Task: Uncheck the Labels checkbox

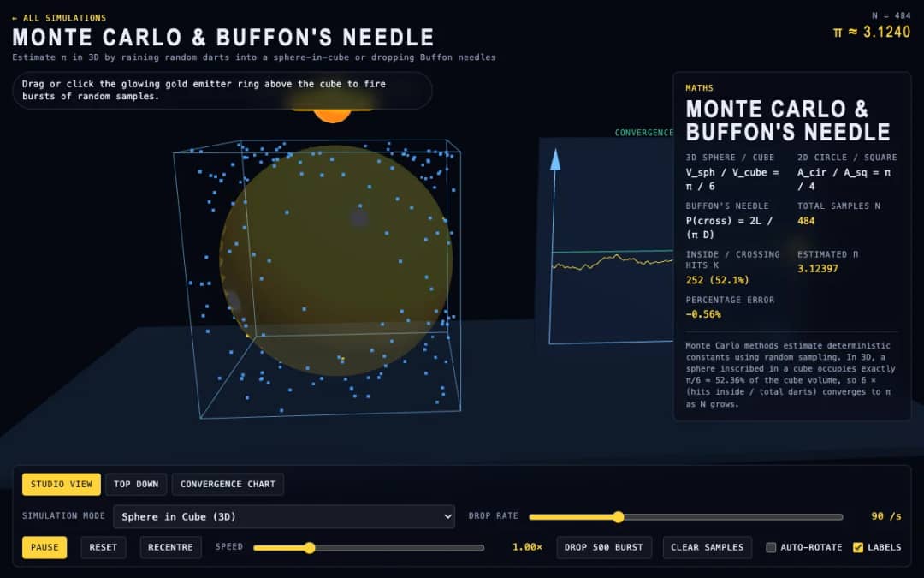Action: tap(858, 547)
